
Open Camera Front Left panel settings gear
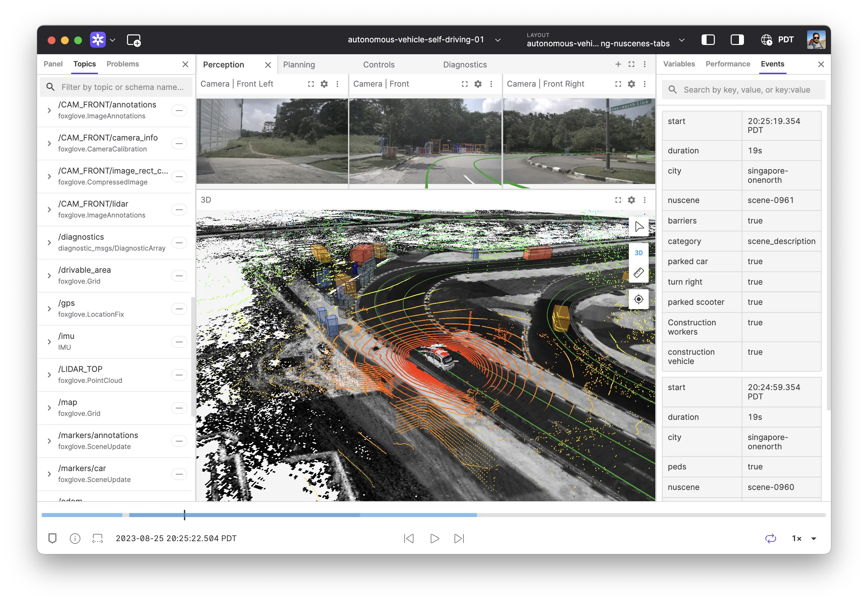pyautogui.click(x=324, y=84)
